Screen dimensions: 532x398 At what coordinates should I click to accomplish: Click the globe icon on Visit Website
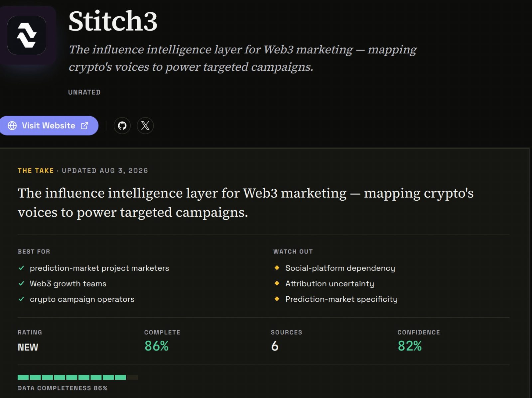pyautogui.click(x=12, y=126)
